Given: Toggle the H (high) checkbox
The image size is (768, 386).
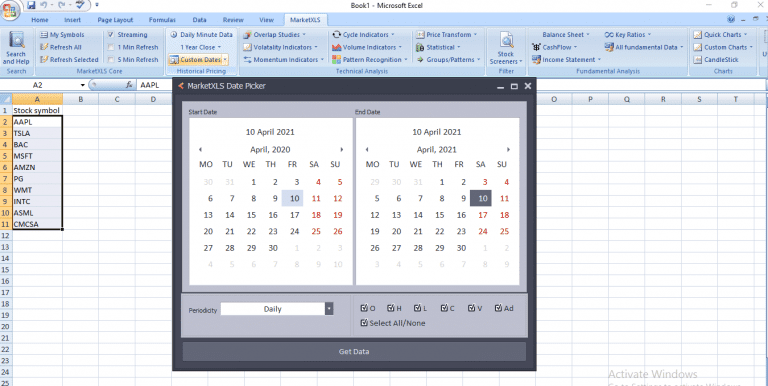Looking at the screenshot, I should (390, 308).
